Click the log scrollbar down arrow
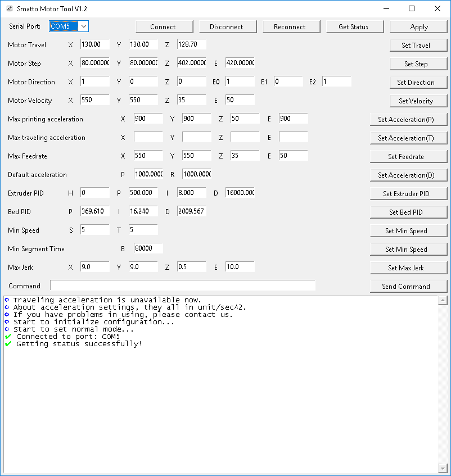 pyautogui.click(x=443, y=468)
